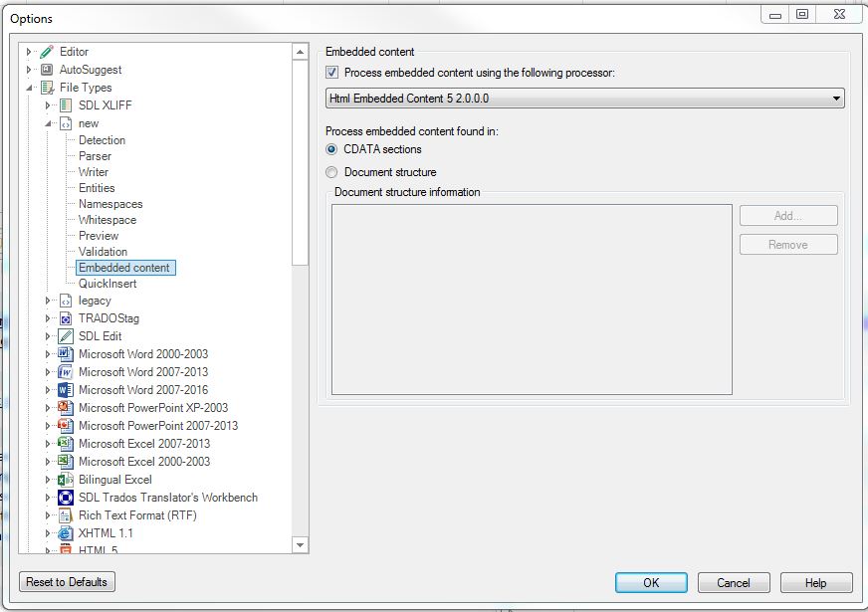
Task: Click the Microsoft PowerPoint XP-2003 icon
Action: coord(66,408)
